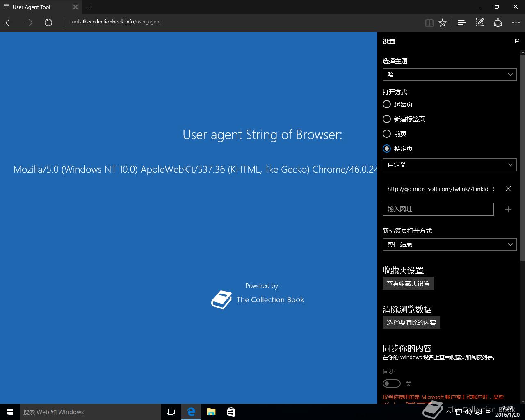Select the 新建标签页 radio option
The height and width of the screenshot is (420, 525).
(x=386, y=119)
